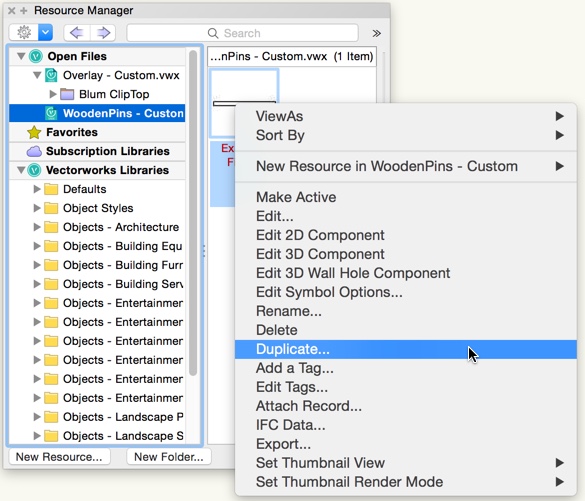Open the ViewAs submenu
Image resolution: width=585 pixels, height=501 pixels.
click(x=406, y=116)
